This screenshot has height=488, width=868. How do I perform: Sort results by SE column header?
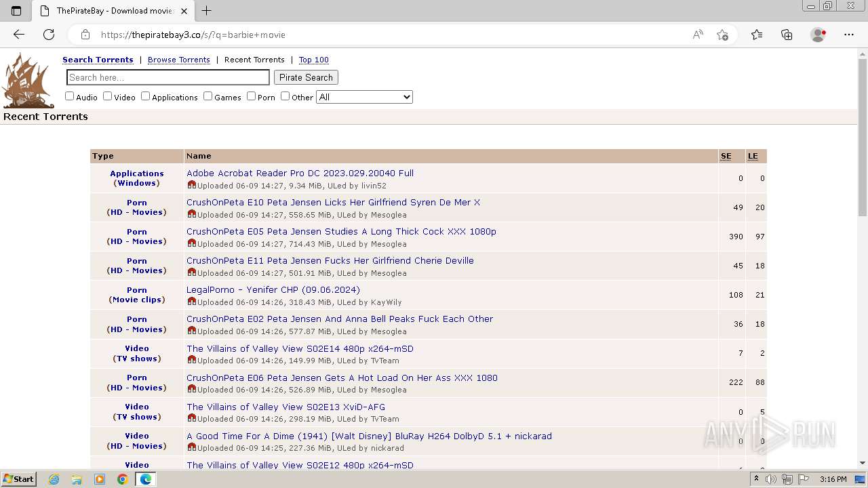coord(726,156)
